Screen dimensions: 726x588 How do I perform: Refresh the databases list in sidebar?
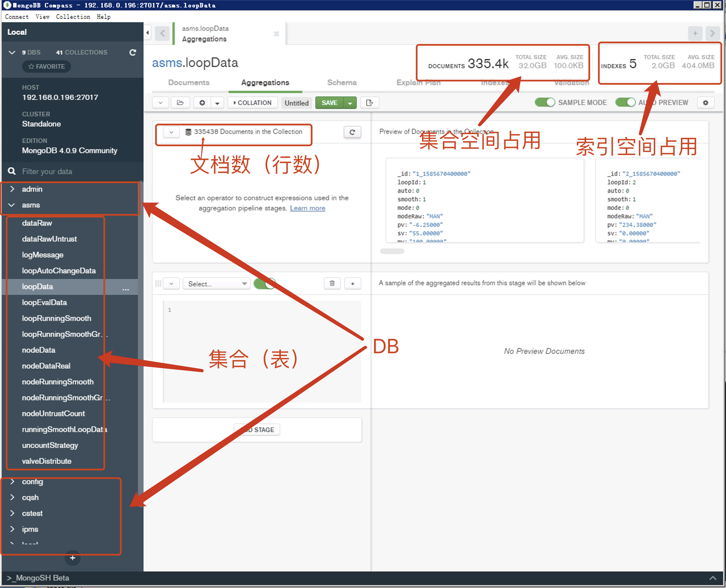click(132, 52)
